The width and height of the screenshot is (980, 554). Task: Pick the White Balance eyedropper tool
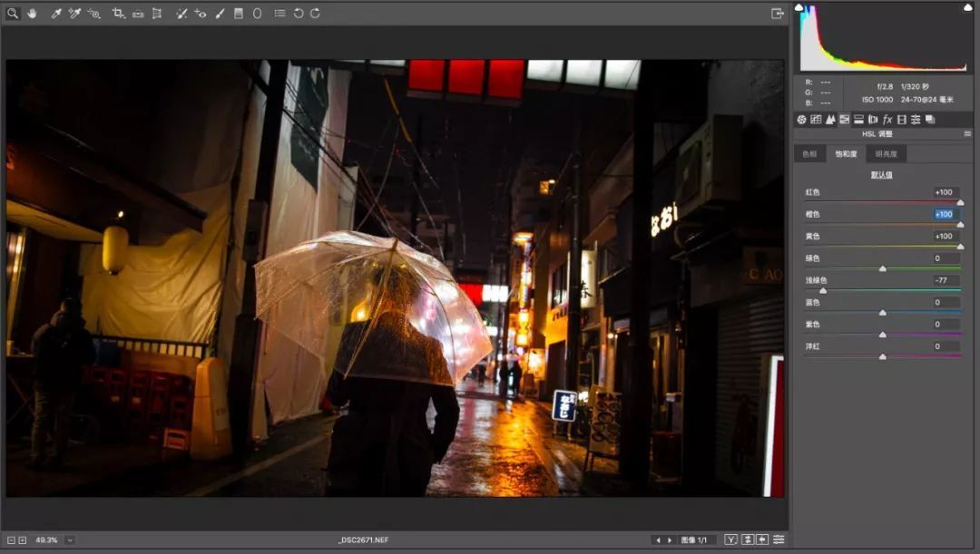click(x=55, y=13)
